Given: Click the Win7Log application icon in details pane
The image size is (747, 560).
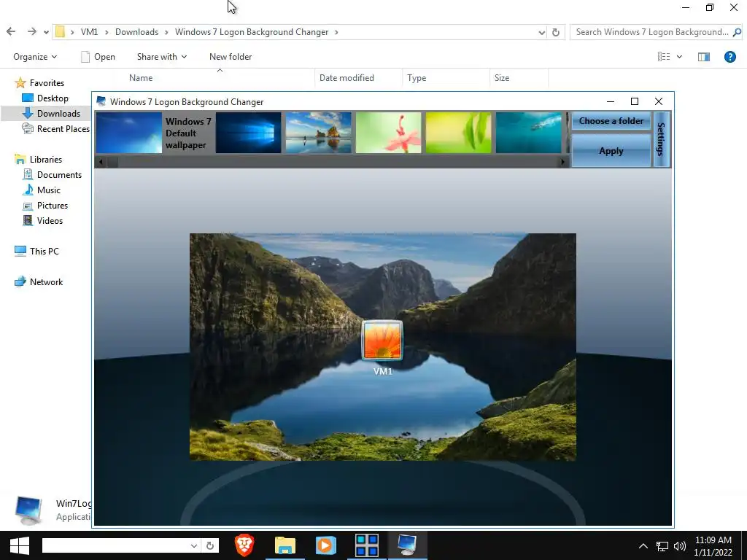Looking at the screenshot, I should coord(29,510).
